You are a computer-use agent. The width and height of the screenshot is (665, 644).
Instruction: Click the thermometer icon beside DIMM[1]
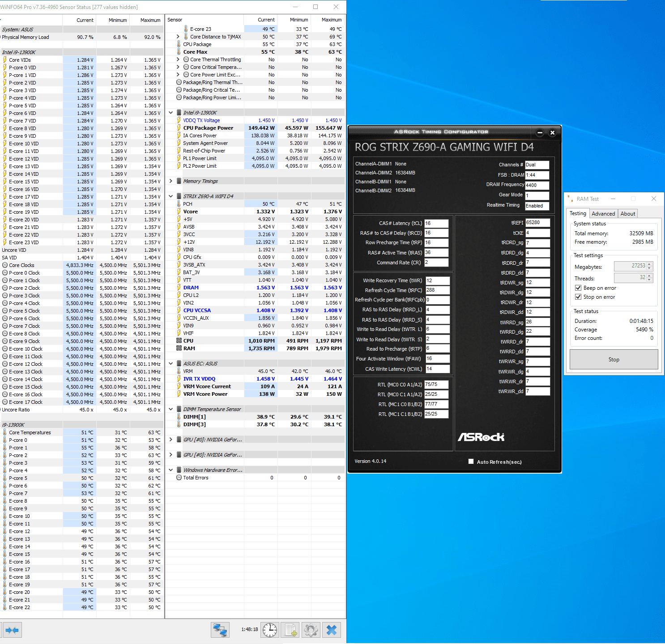tap(179, 417)
